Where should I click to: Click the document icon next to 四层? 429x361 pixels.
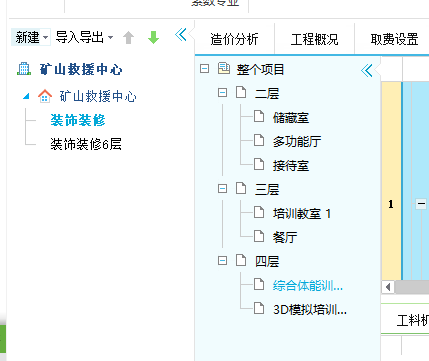tap(241, 260)
